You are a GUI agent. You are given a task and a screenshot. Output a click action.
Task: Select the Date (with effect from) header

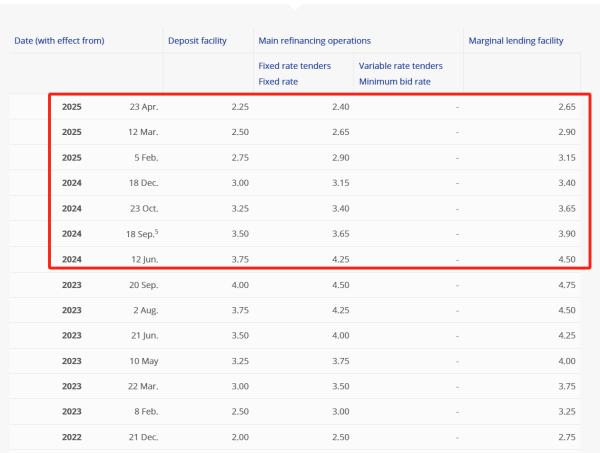59,41
